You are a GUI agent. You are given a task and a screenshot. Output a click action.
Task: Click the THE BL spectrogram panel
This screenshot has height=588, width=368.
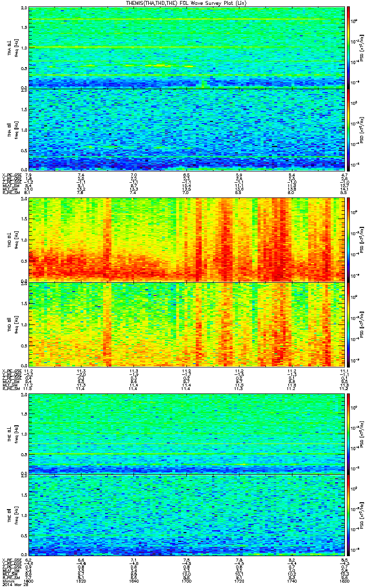click(x=186, y=433)
